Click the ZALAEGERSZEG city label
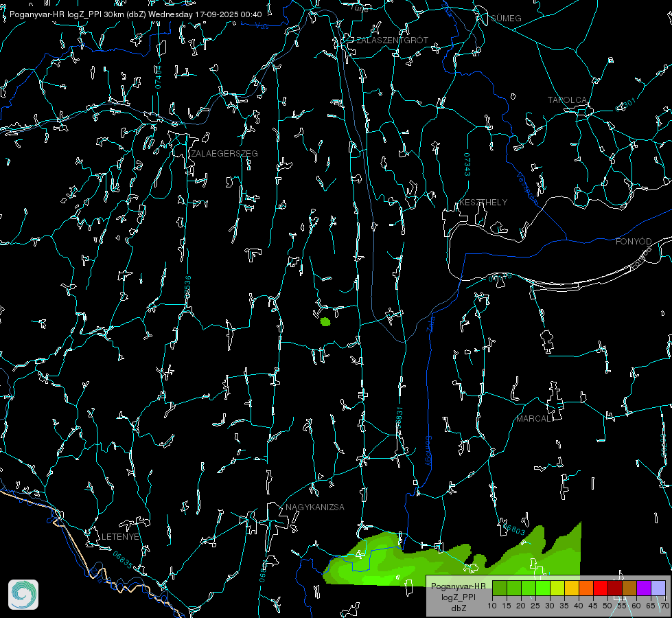Screen dimensions: 672x618 click(x=224, y=154)
